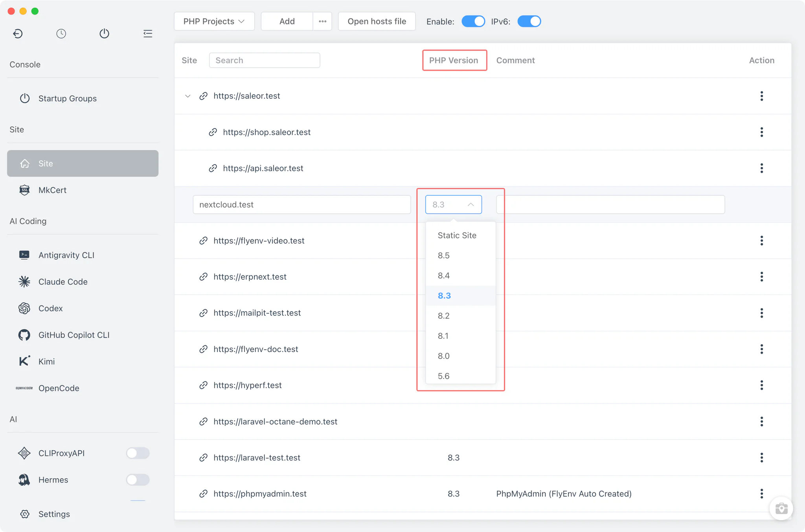Open MkCert in the sidebar
Viewport: 805px width, 532px height.
point(83,190)
